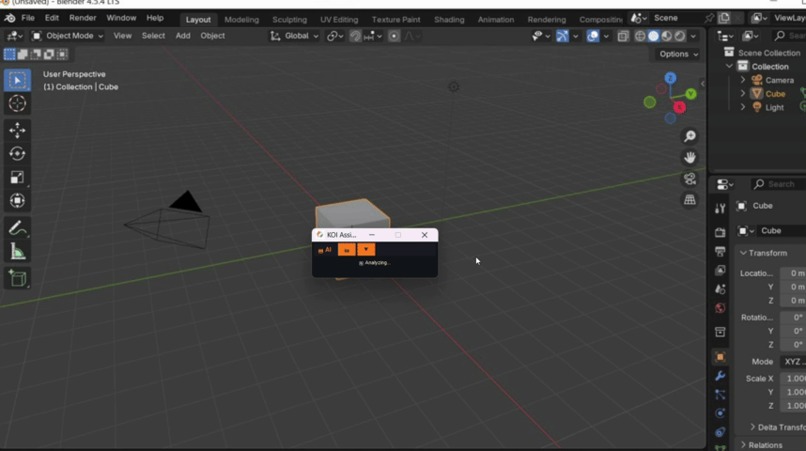The width and height of the screenshot is (806, 451).
Task: Switch to rendered viewport shading
Action: [x=680, y=36]
